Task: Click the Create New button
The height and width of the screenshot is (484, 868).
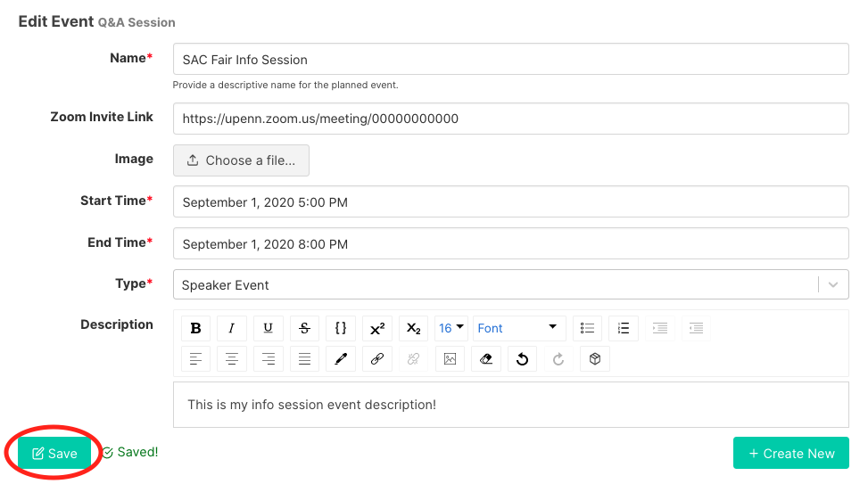Action: 791,453
